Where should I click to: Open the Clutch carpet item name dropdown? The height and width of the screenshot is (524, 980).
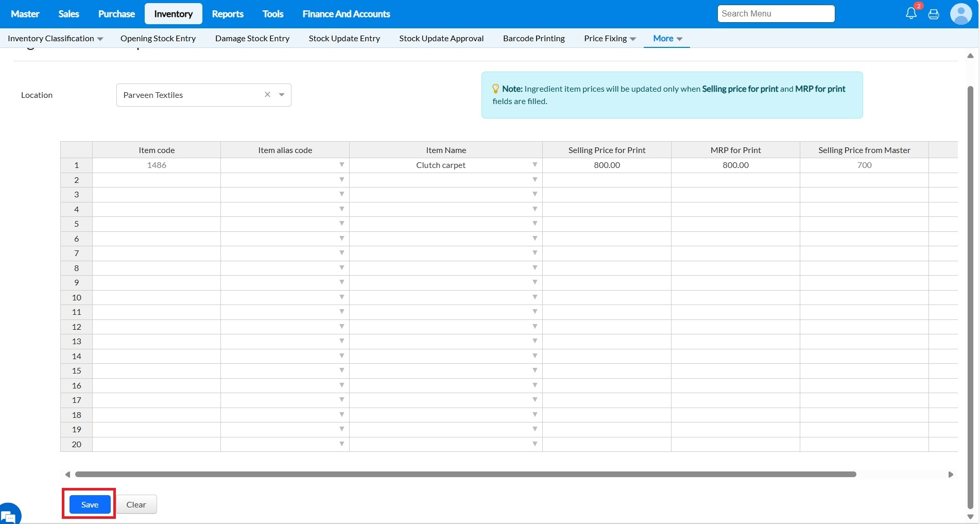pyautogui.click(x=535, y=165)
